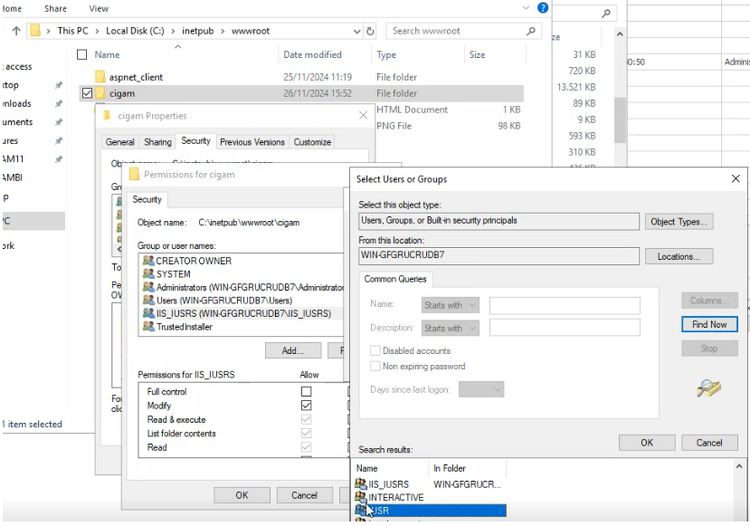Toggle the select-all checkbox in header

pos(82,55)
